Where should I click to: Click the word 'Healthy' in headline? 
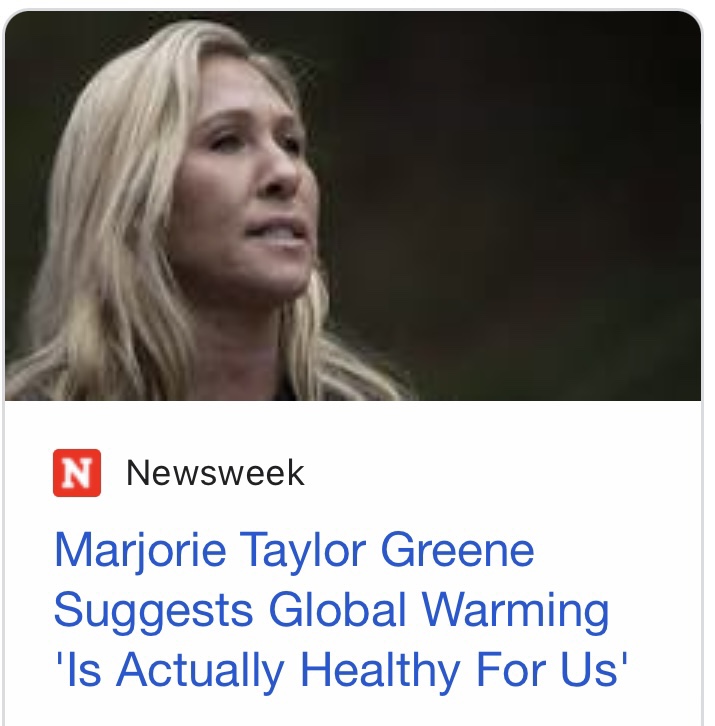point(380,671)
